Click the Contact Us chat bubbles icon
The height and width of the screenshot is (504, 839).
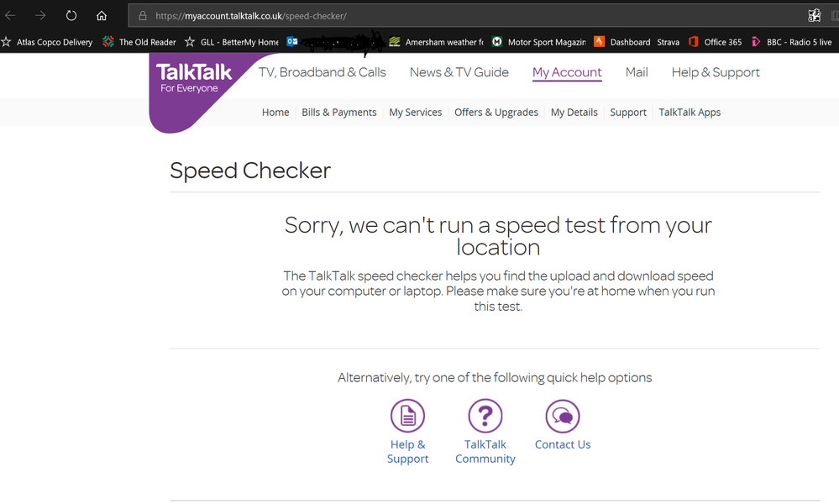pos(562,416)
